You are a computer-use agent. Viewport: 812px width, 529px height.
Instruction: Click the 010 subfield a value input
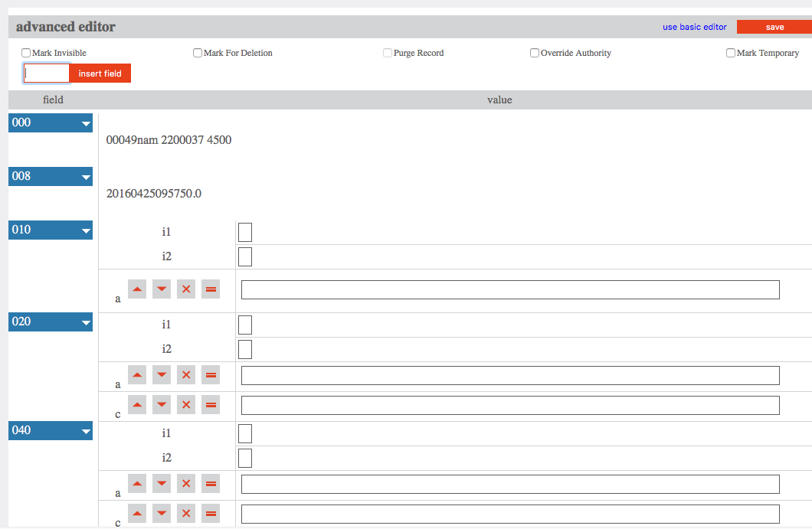point(510,290)
